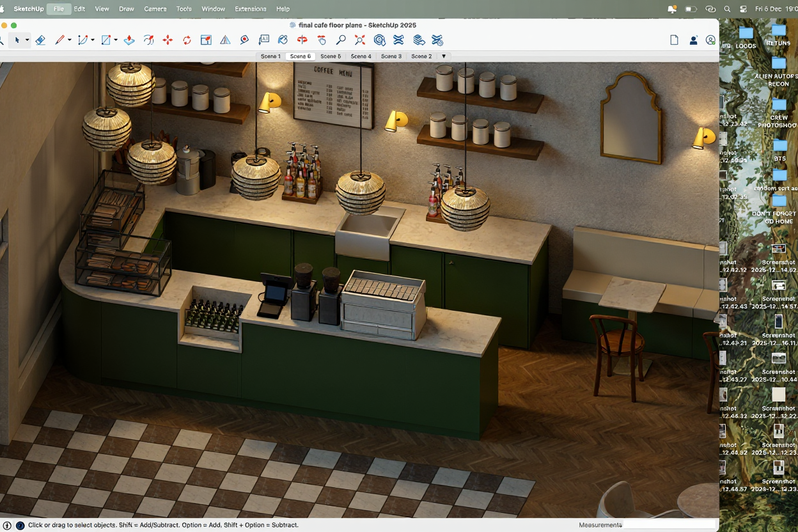
Task: Activate the Push/Pull tool
Action: point(129,40)
